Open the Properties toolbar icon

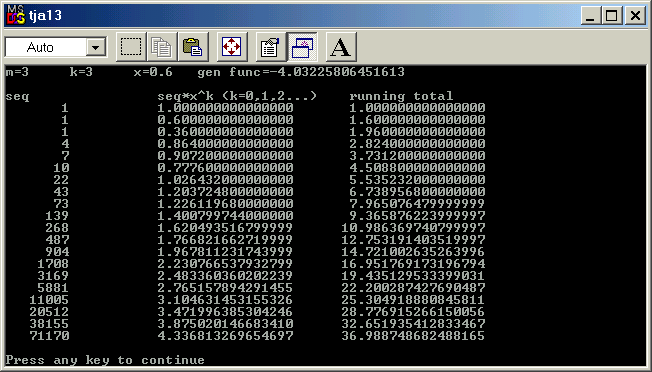coord(271,47)
